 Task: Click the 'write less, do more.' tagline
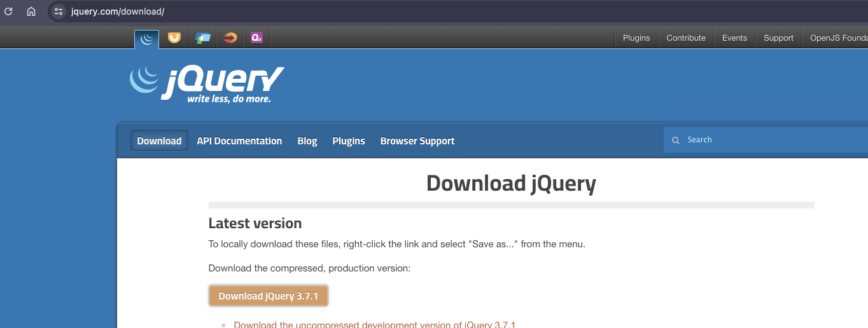[229, 99]
